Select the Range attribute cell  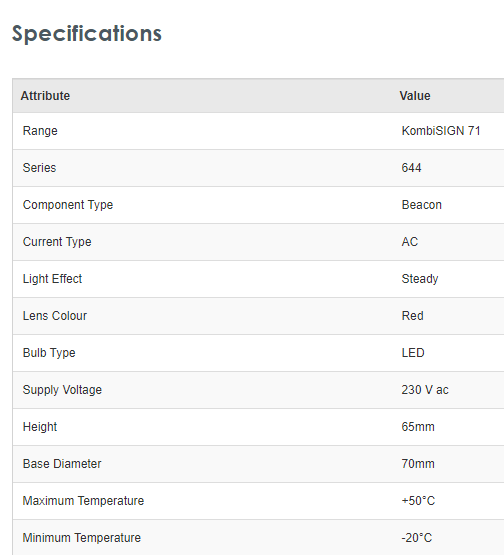click(40, 131)
